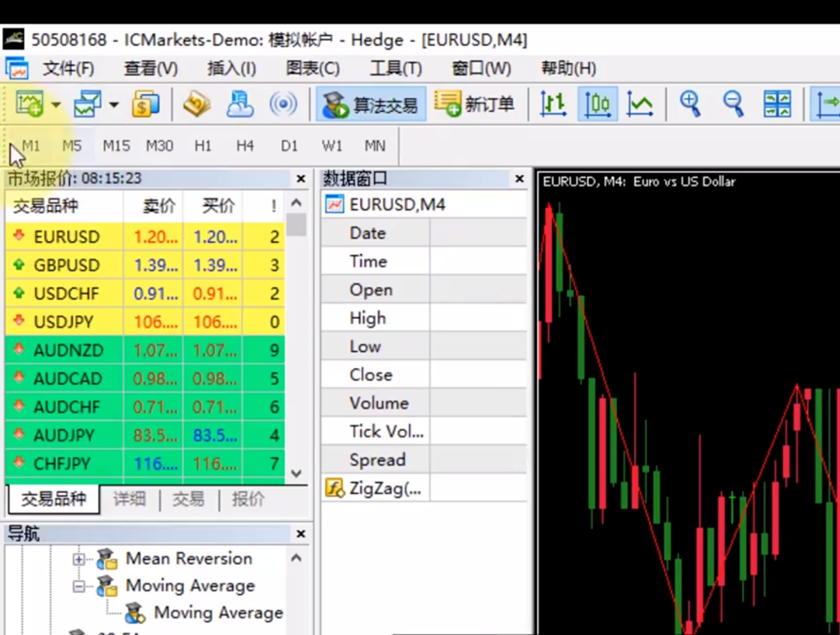Select the AUDJPY symbol row

[x=145, y=435]
